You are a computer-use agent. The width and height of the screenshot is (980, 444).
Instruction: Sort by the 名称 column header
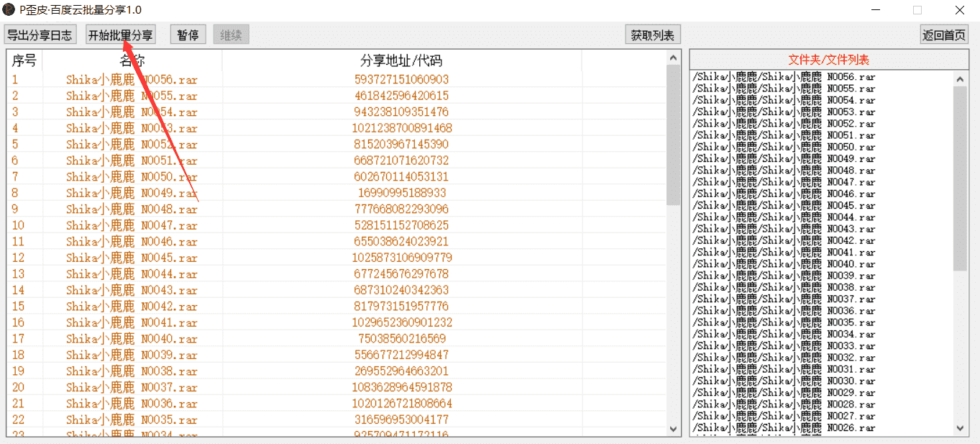132,61
